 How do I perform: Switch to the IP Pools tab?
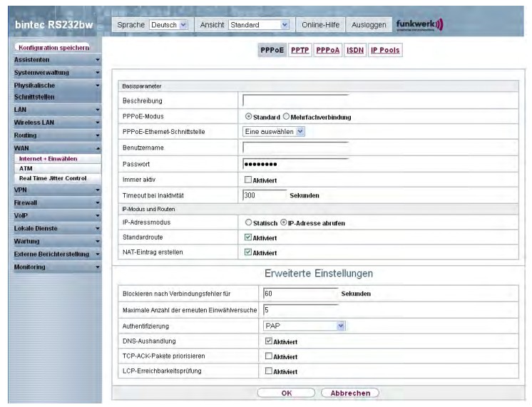385,50
